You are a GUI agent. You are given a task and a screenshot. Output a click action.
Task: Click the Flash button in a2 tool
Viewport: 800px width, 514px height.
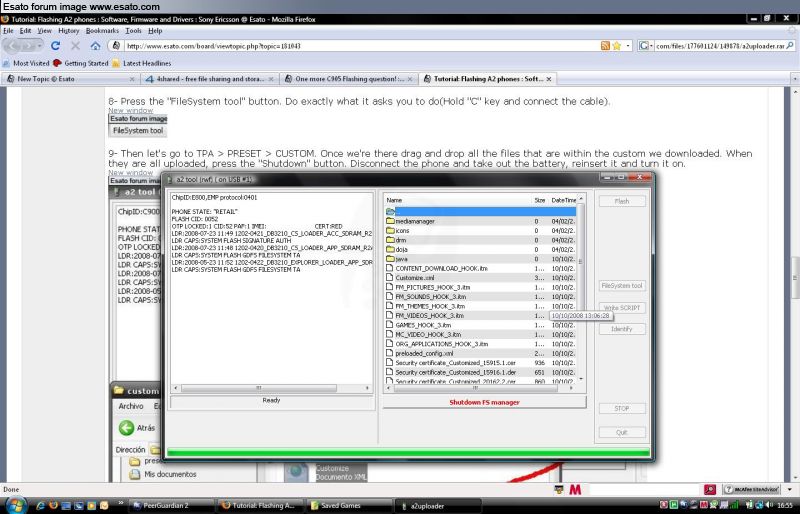[621, 201]
